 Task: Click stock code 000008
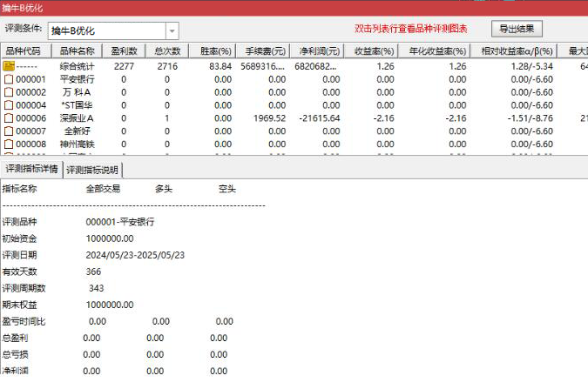click(30, 144)
